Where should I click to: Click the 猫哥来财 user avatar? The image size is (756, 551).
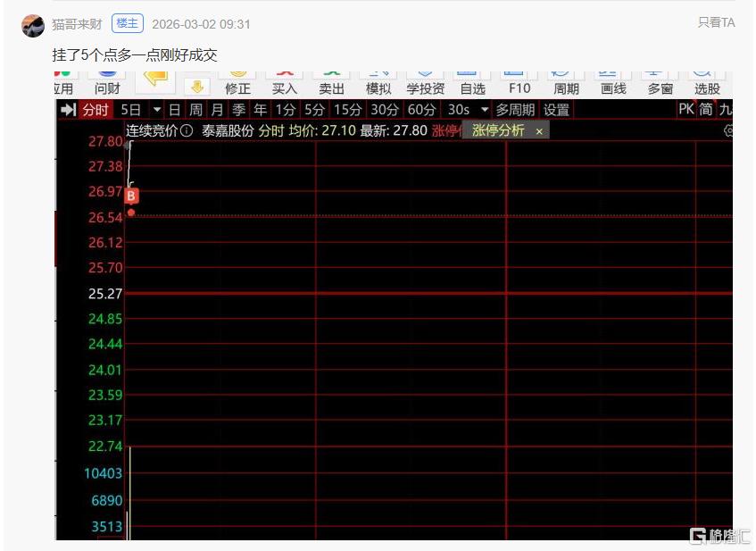click(x=33, y=25)
